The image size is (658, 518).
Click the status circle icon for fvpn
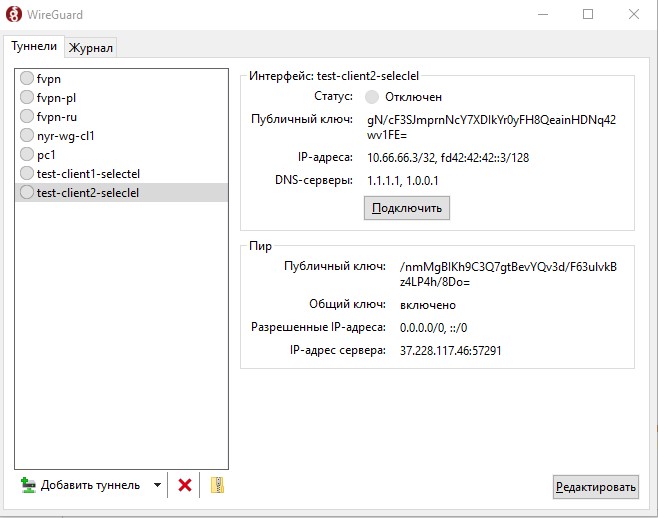tap(27, 78)
